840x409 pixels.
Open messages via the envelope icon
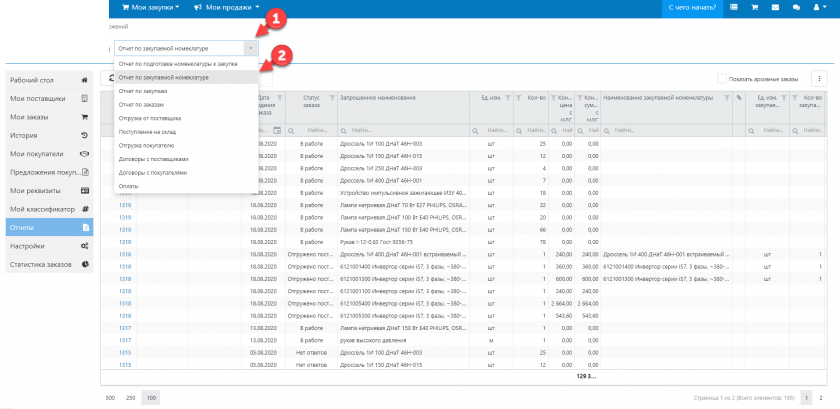tap(776, 8)
